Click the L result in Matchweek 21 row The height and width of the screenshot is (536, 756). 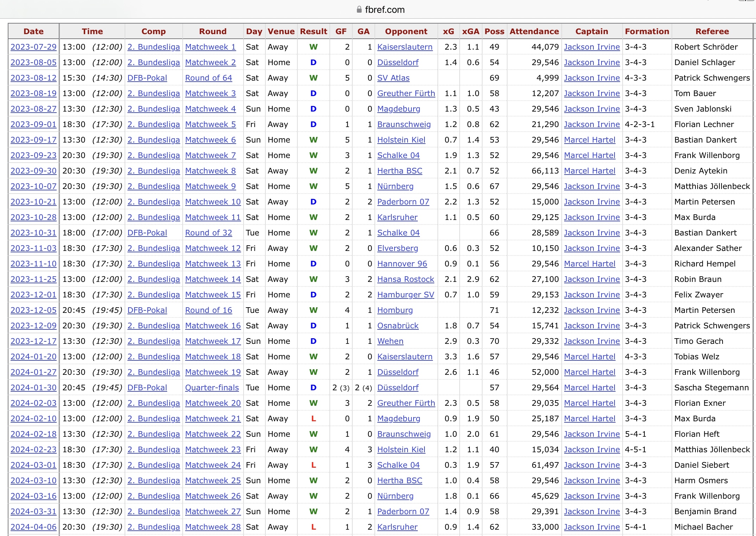313,418
